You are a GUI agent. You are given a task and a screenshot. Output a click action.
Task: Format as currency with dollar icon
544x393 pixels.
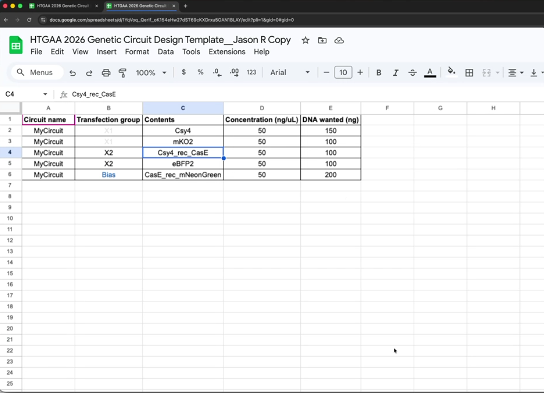(x=184, y=72)
